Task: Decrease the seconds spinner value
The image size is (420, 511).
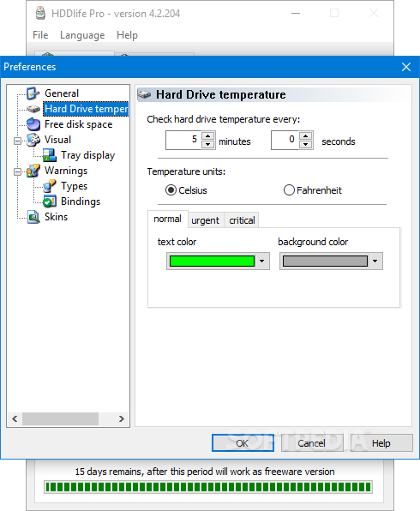Action: coord(305,144)
